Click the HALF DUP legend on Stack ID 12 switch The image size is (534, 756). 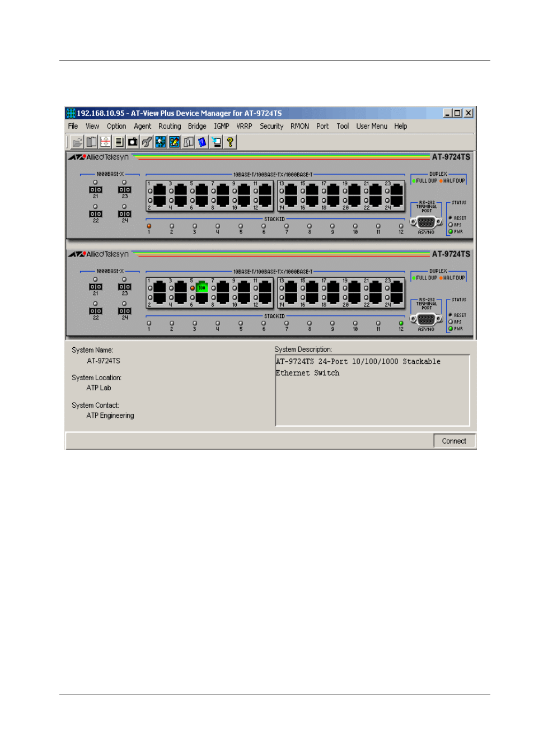(x=452, y=278)
